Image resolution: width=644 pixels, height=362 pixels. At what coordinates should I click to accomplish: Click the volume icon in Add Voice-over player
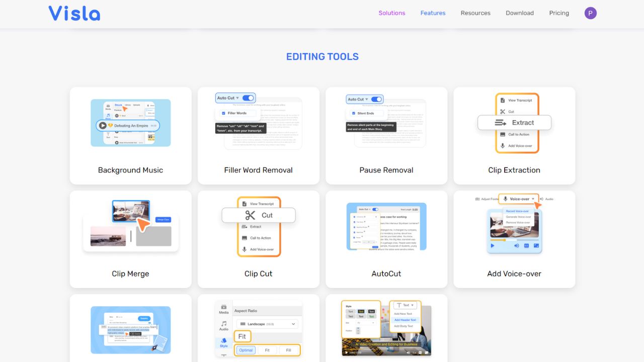tap(517, 246)
